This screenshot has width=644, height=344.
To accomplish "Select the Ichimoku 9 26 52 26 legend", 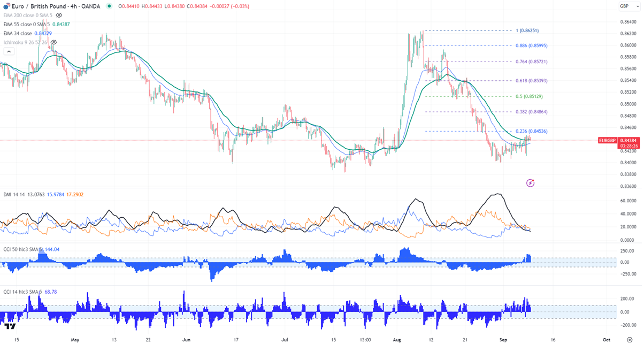I will (x=25, y=42).
